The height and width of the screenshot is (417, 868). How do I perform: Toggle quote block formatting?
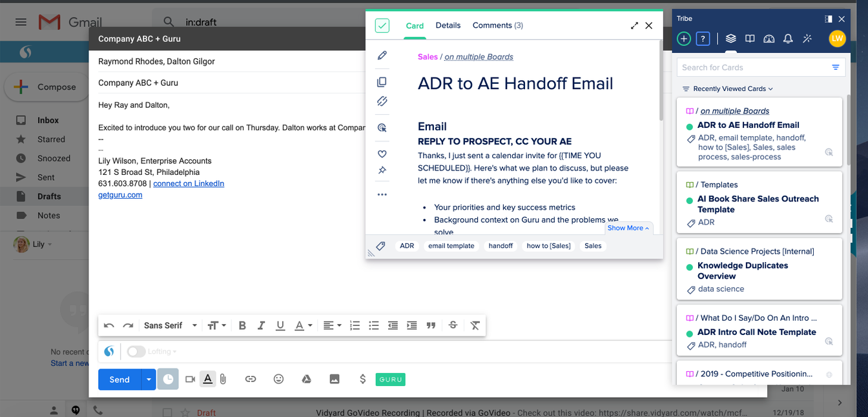tap(431, 325)
